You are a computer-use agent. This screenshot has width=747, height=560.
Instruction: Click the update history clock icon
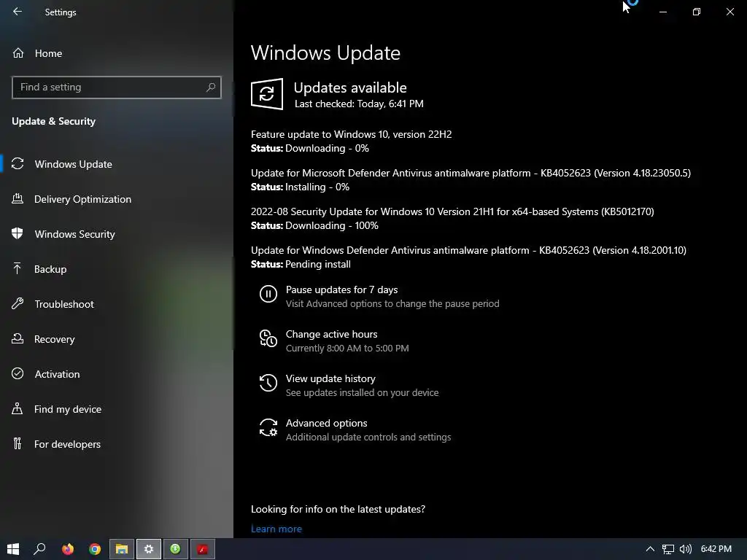coord(268,383)
